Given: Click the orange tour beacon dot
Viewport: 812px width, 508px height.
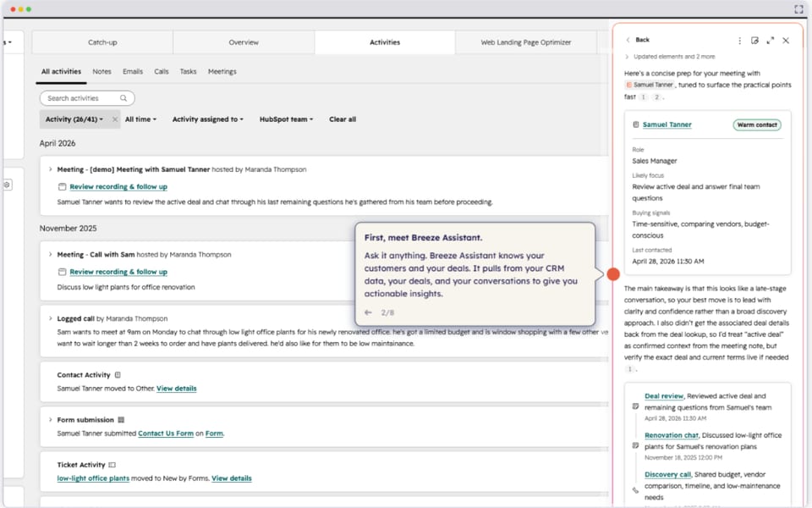Looking at the screenshot, I should click(613, 274).
